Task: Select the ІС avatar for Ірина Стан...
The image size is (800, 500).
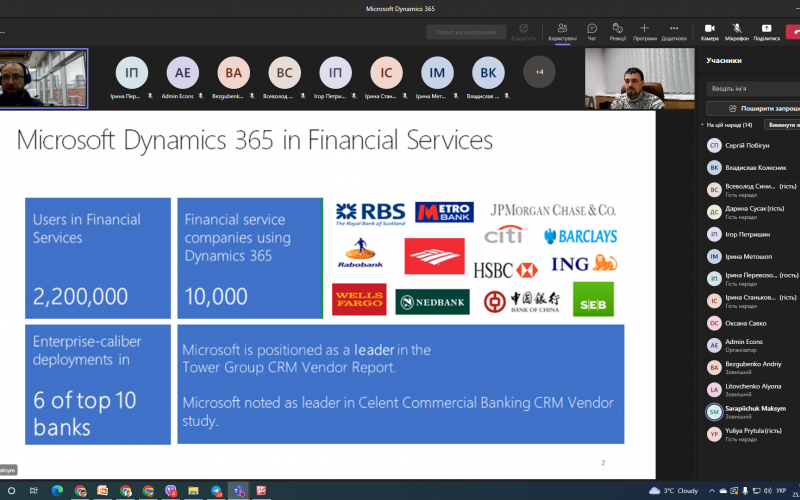Action: [x=386, y=73]
